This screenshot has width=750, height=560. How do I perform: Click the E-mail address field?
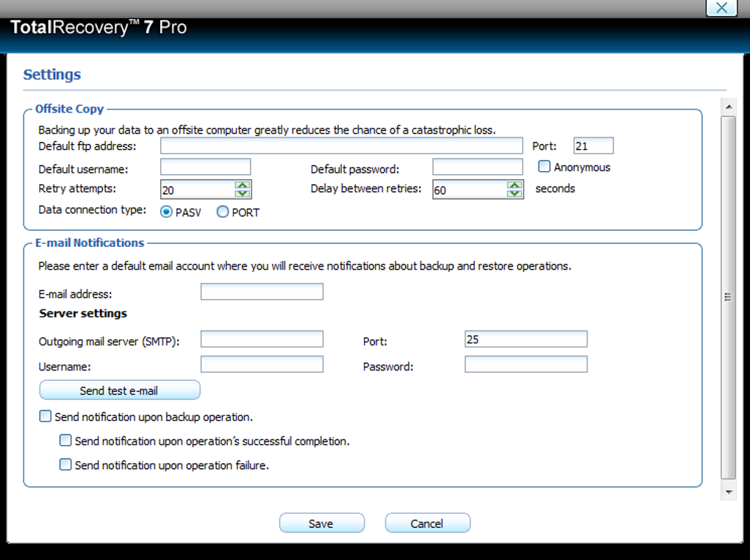pos(262,292)
